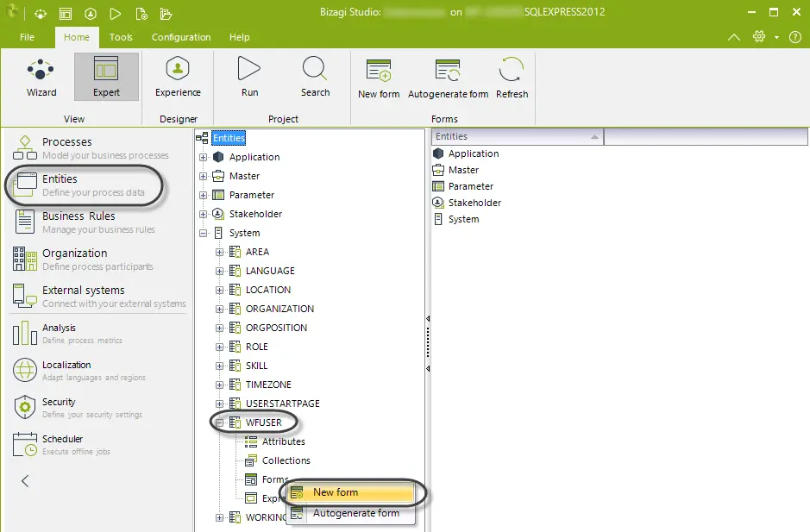Select the WFUSER Attributes node
This screenshot has width=810, height=532.
point(283,441)
